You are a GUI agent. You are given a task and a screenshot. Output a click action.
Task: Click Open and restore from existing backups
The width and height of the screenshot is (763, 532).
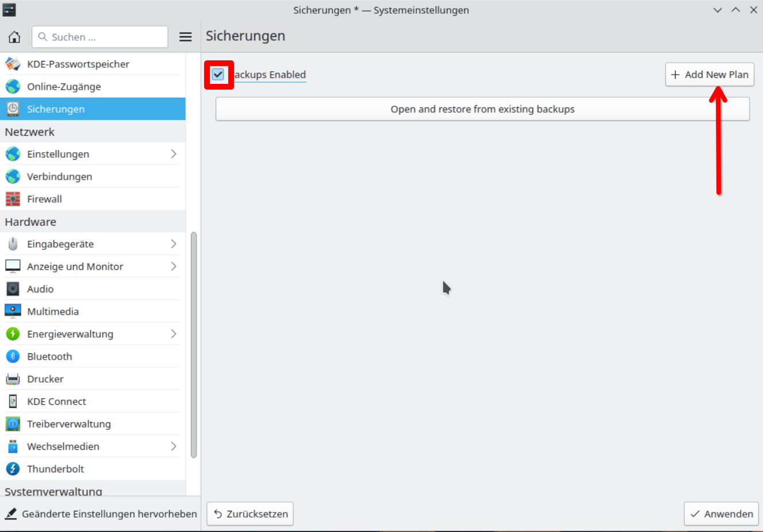pos(482,109)
